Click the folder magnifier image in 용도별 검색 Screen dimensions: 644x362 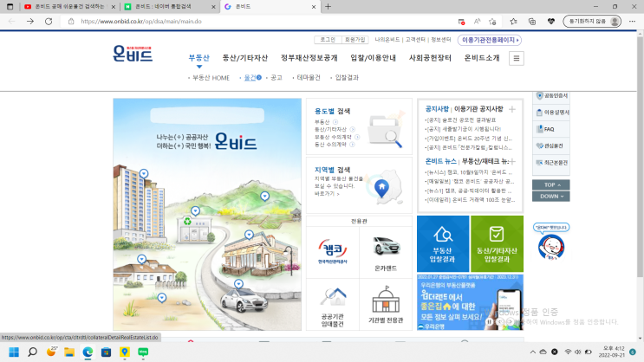(385, 131)
